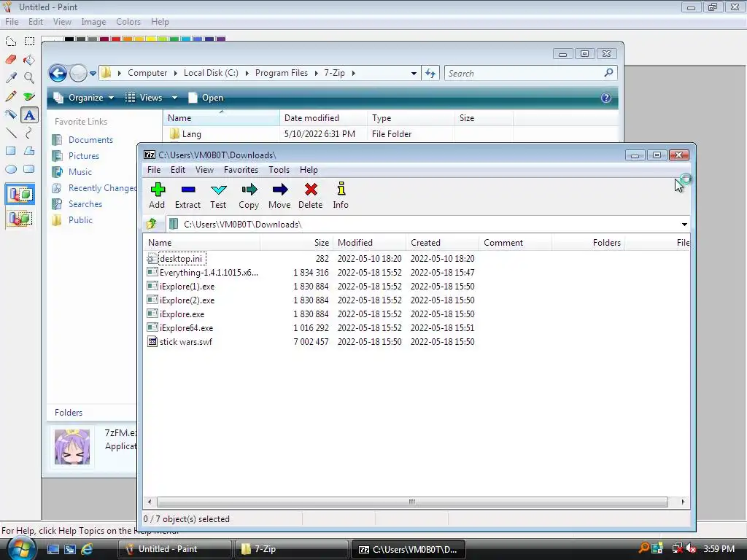Select the Rounded Rectangle tool in Paint
This screenshot has width=747, height=560.
tap(29, 169)
